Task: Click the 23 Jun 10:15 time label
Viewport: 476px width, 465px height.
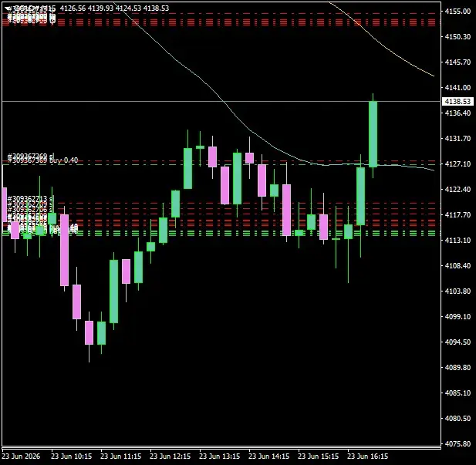Action: click(x=71, y=457)
